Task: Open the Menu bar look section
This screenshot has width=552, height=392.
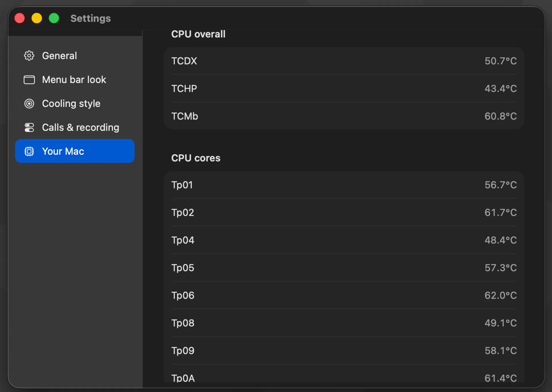Action: click(75, 80)
